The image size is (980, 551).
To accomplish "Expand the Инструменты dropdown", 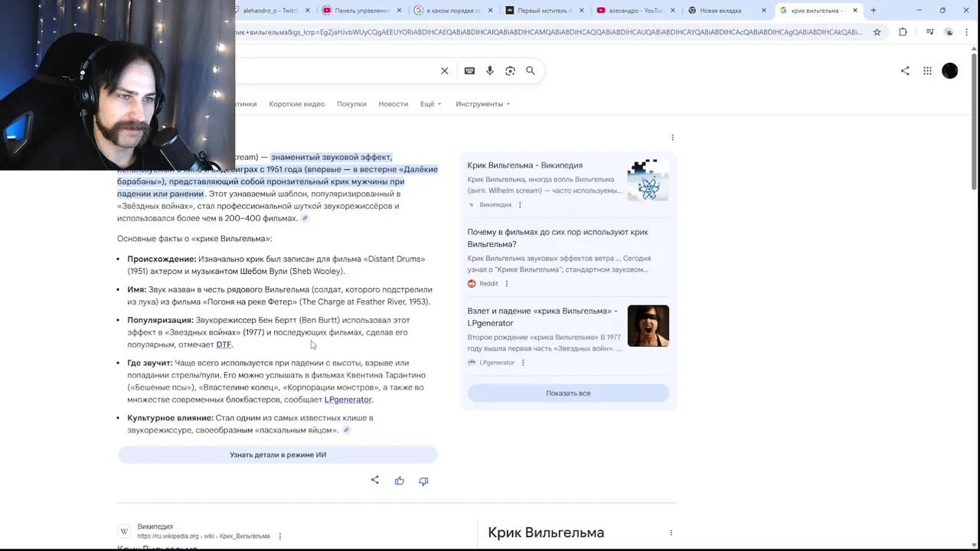I will [483, 104].
